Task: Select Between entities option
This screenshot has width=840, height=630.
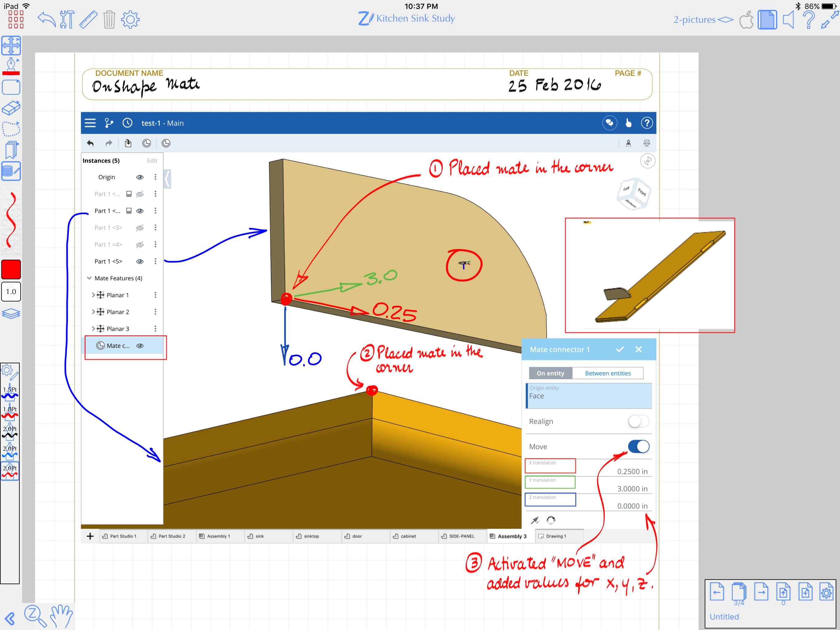Action: click(x=608, y=373)
